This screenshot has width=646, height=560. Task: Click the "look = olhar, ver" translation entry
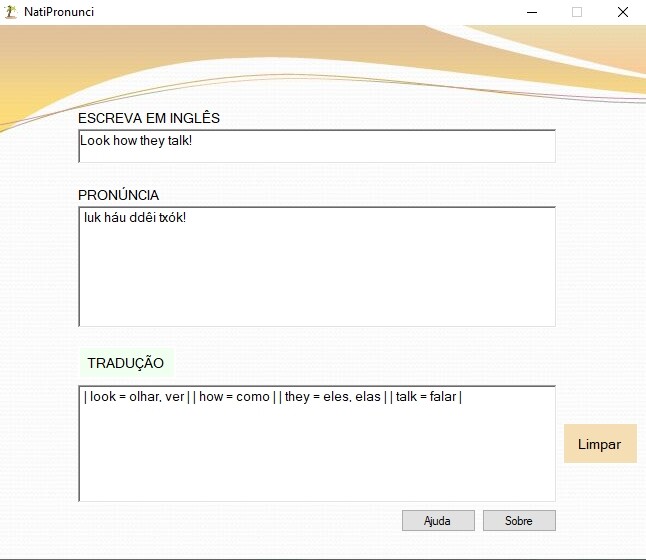coord(137,397)
